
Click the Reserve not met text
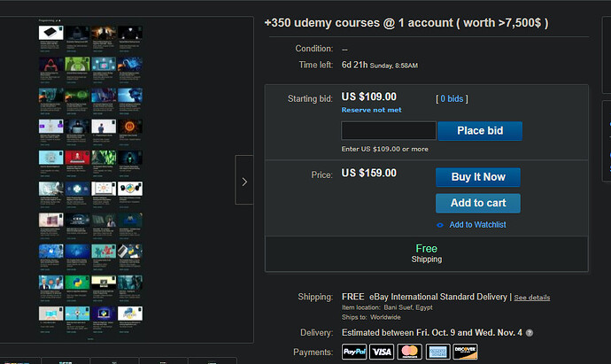(371, 110)
